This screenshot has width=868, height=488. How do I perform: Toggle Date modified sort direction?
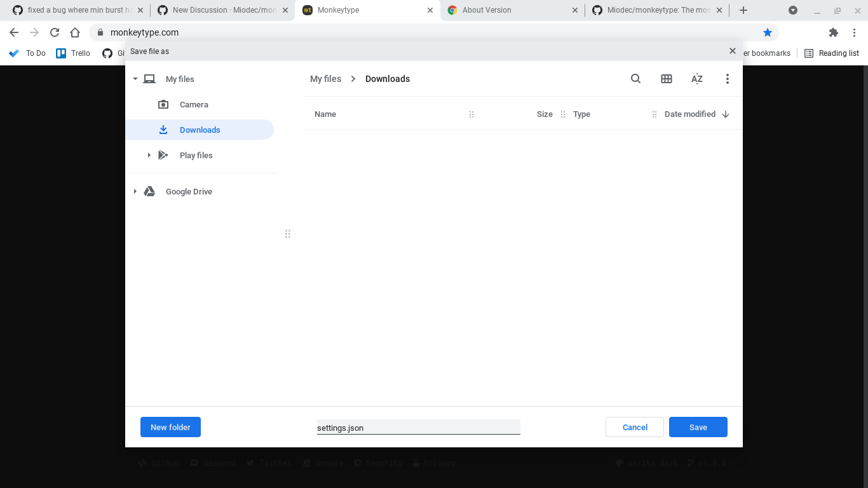[725, 114]
